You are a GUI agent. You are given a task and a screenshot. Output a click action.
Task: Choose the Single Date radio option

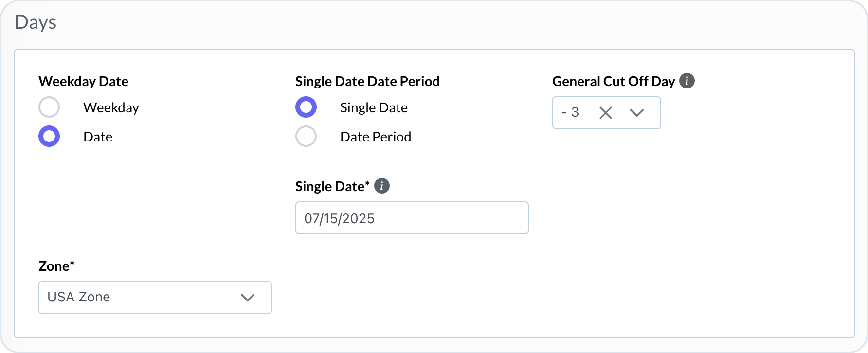(x=306, y=107)
